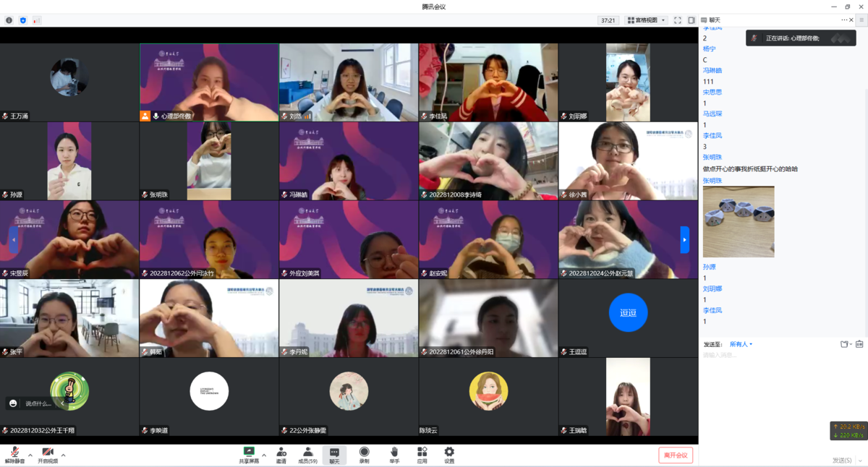This screenshot has height=467, width=868.
Task: Click the hamburger menu icon top right
Action: [861, 20]
